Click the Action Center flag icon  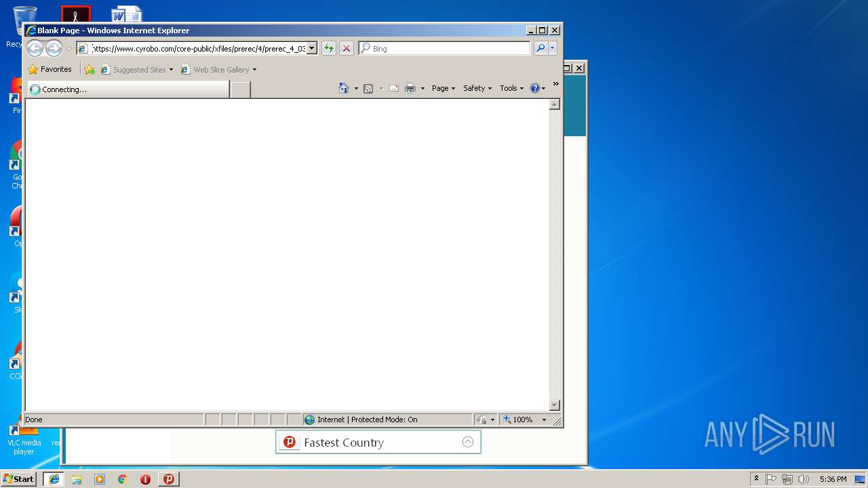[x=771, y=479]
